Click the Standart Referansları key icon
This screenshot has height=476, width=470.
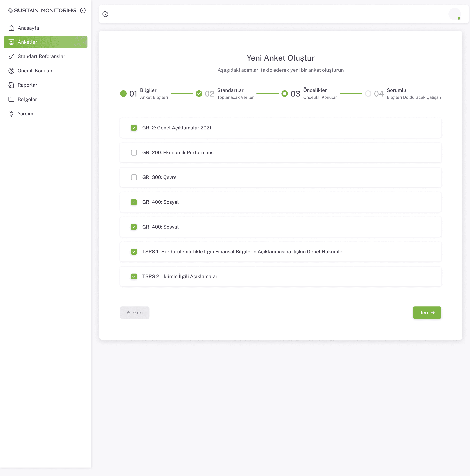(11, 56)
